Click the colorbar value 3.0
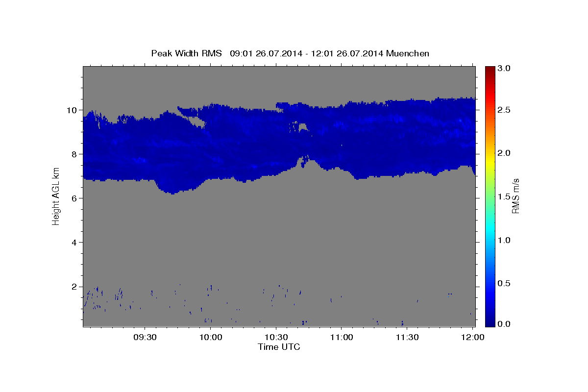 pyautogui.click(x=504, y=69)
